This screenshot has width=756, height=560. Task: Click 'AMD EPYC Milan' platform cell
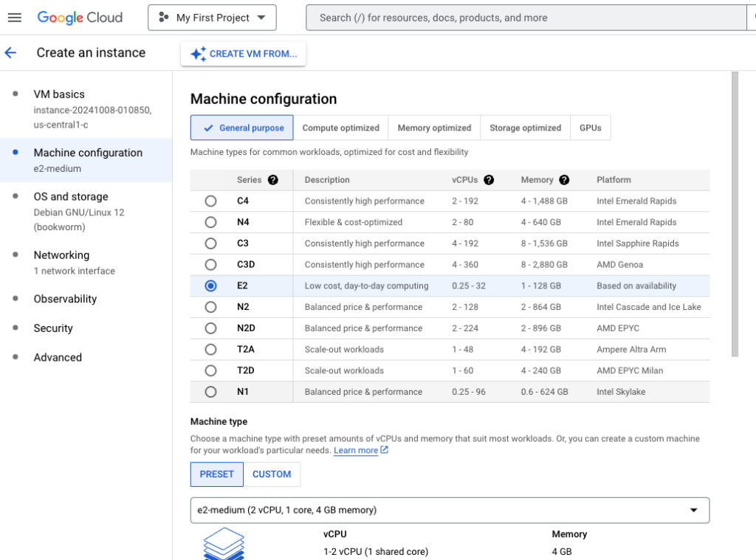tap(630, 370)
